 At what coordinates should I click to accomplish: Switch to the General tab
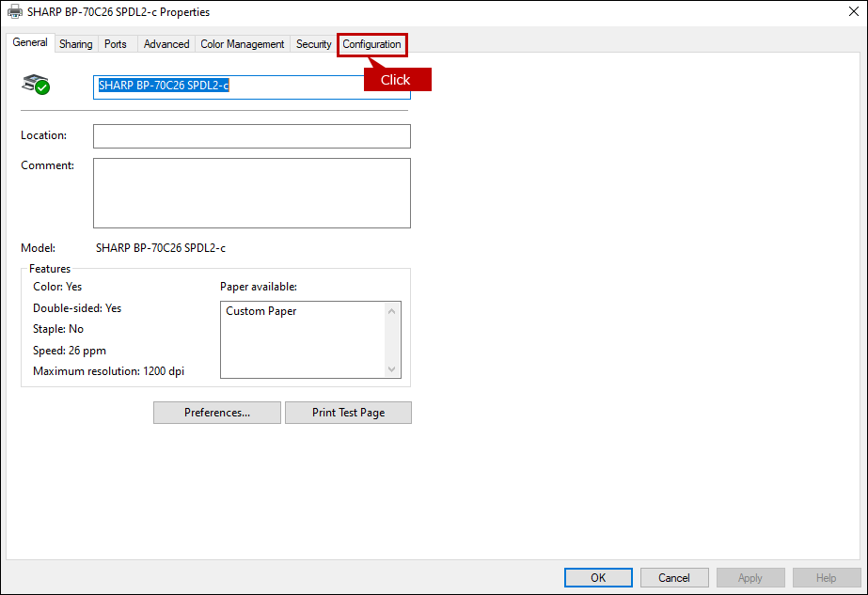(x=30, y=43)
